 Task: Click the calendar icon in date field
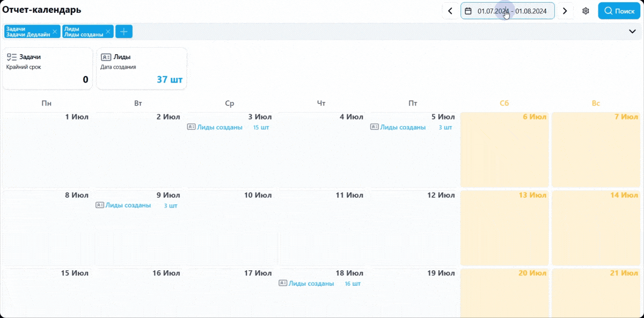tap(468, 11)
